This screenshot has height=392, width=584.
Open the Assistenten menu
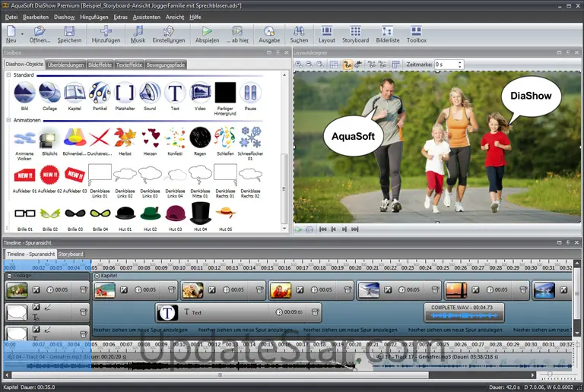click(x=146, y=16)
